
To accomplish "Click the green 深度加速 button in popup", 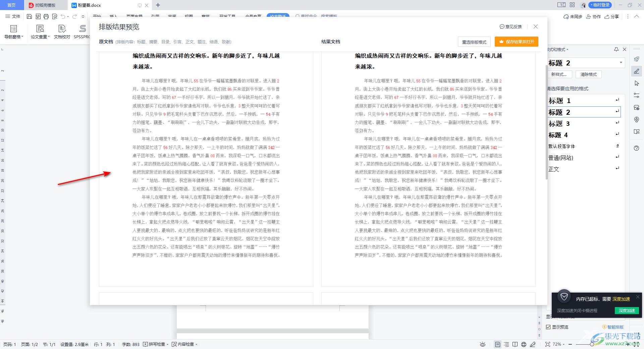I will click(627, 310).
